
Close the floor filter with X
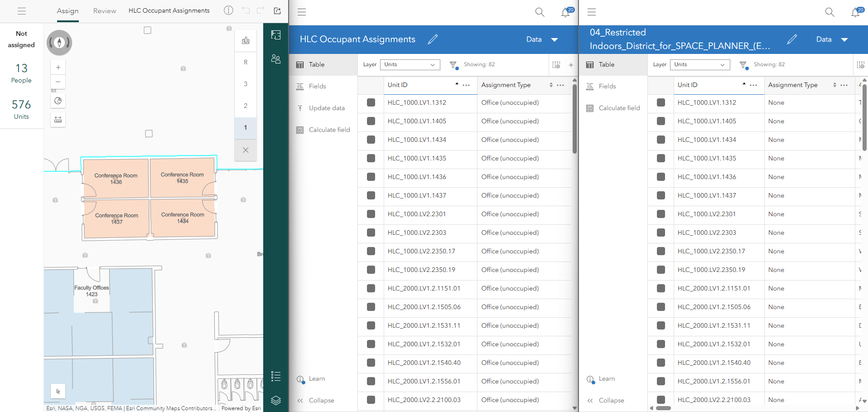(x=246, y=150)
